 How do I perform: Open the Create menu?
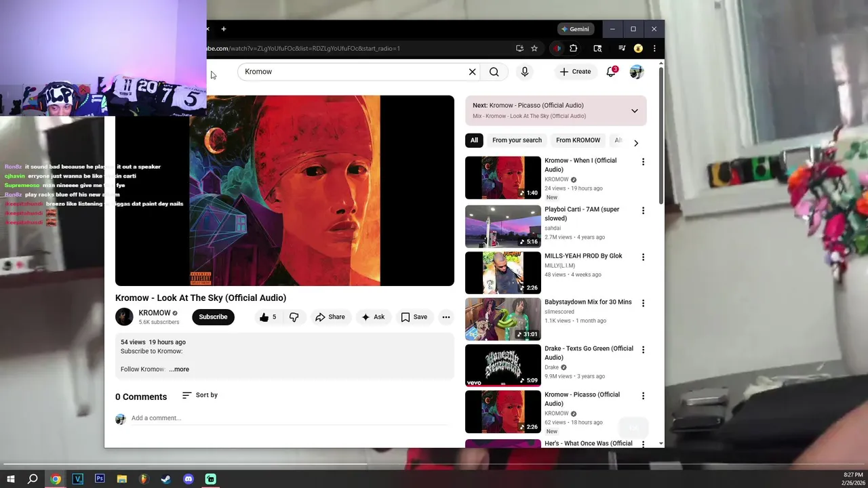[575, 72]
